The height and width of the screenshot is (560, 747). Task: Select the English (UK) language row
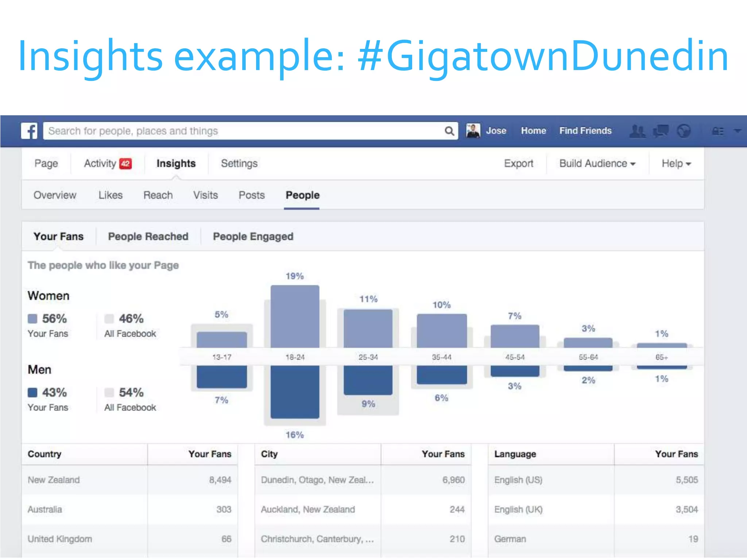[x=596, y=509]
